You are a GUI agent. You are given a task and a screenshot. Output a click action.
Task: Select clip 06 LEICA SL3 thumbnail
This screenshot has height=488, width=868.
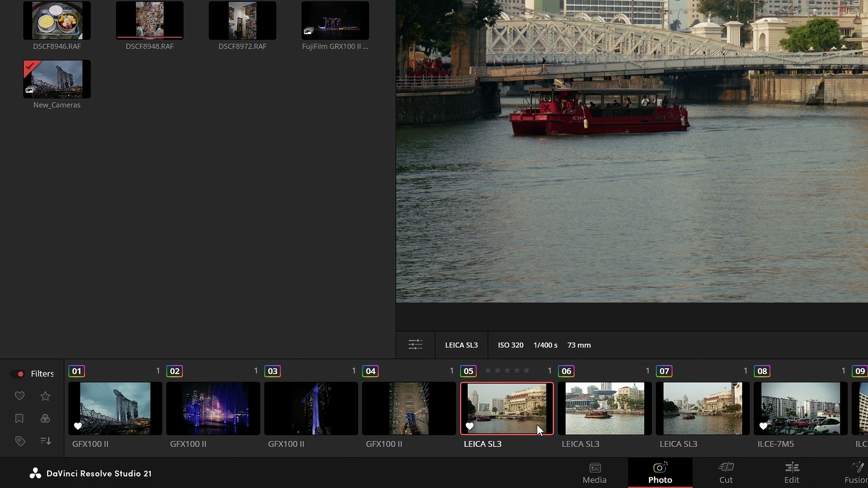(605, 409)
